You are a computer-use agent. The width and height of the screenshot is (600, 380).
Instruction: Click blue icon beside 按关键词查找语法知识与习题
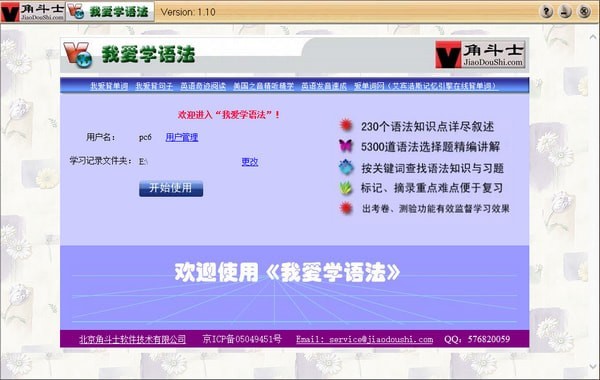click(x=346, y=167)
